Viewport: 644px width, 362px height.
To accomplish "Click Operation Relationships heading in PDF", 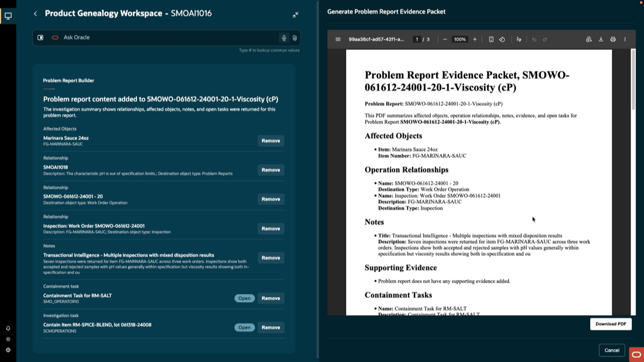I will click(406, 170).
